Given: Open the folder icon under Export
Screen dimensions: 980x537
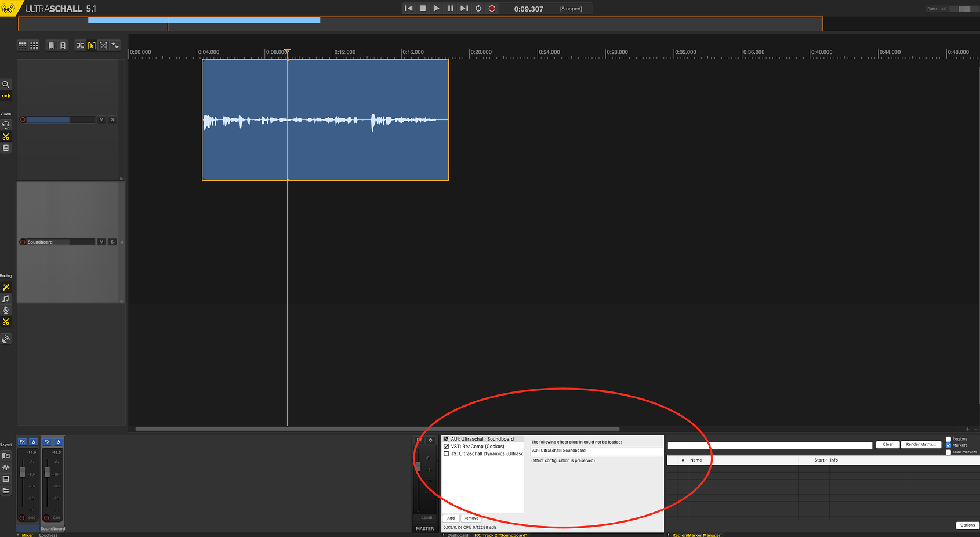Looking at the screenshot, I should point(6,491).
